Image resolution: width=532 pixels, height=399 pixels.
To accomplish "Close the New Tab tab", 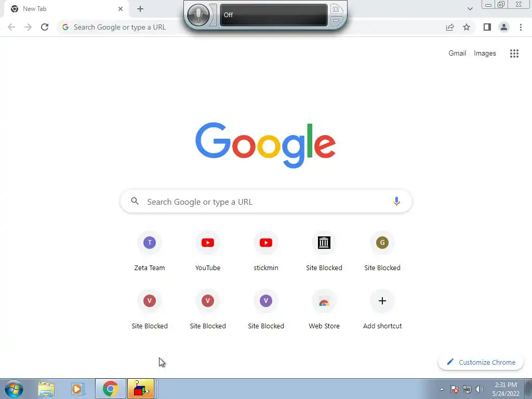I will (x=121, y=9).
